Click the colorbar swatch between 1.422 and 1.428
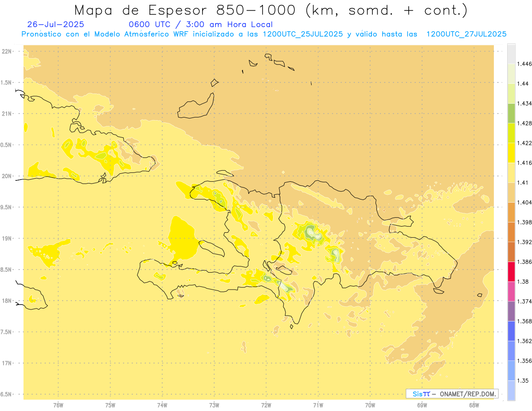The width and height of the screenshot is (532, 411). pos(511,133)
